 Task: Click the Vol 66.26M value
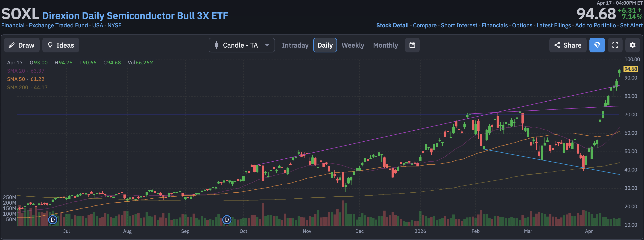click(141, 63)
